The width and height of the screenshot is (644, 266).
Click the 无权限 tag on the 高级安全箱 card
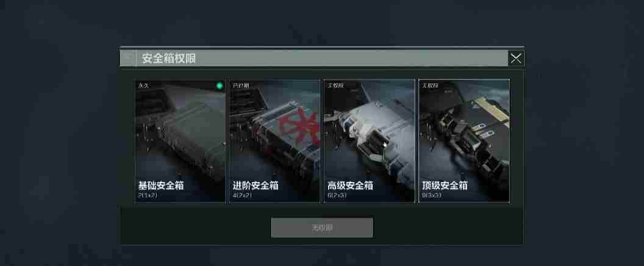(335, 85)
